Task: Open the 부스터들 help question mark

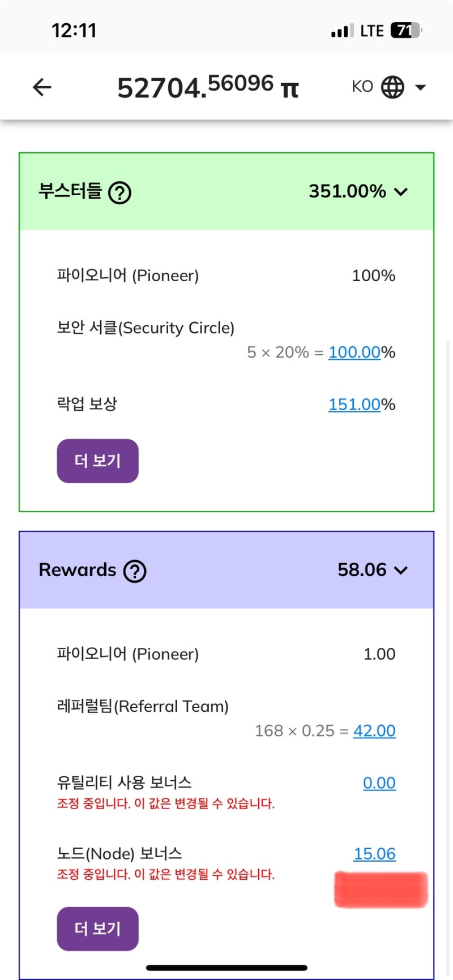Action: pos(120,192)
